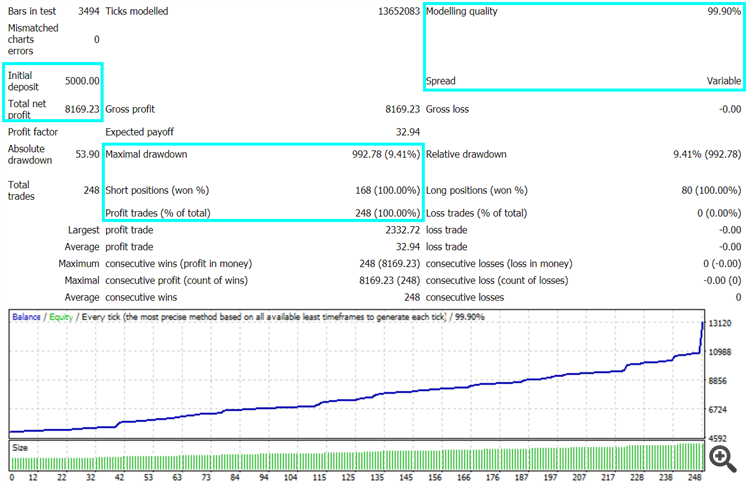This screenshot has height=485, width=750.
Task: Click the Initial deposit value 5000.00
Action: click(x=81, y=81)
